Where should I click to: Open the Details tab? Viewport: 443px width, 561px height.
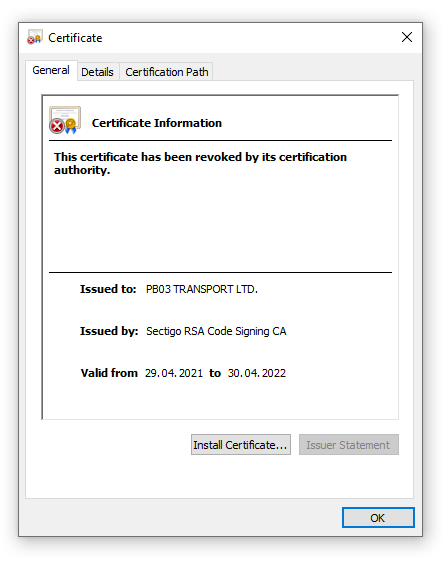tap(97, 72)
